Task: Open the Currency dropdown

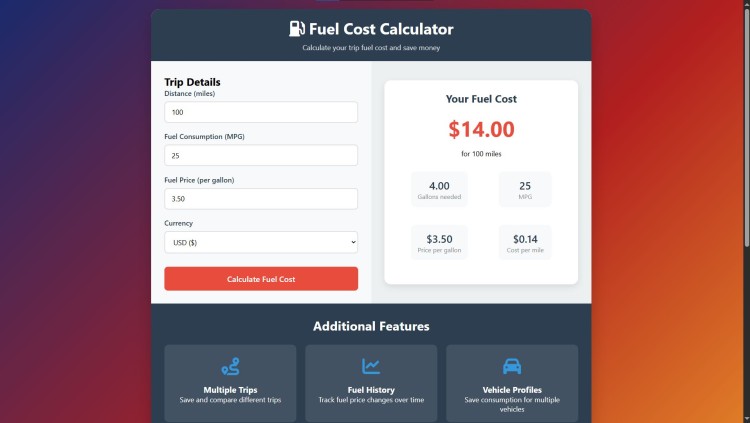Action: (x=261, y=243)
